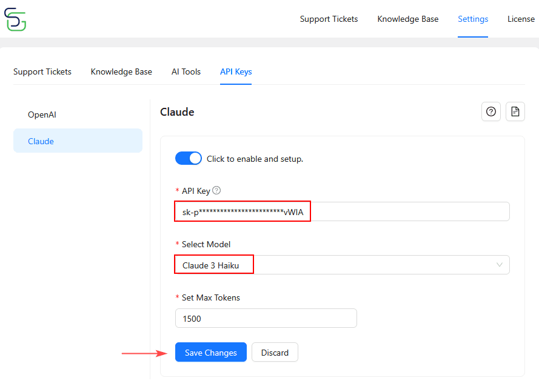Select OpenAI in the provider sidebar
Viewport: 539px width, 392px height.
[42, 115]
